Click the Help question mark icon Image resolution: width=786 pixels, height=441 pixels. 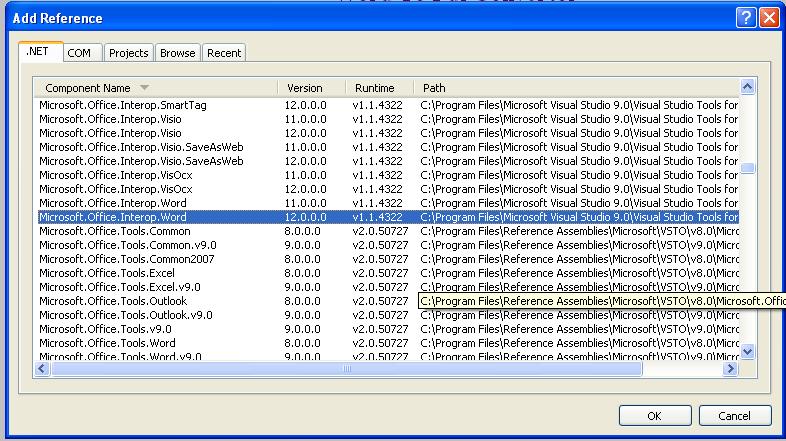[x=746, y=18]
